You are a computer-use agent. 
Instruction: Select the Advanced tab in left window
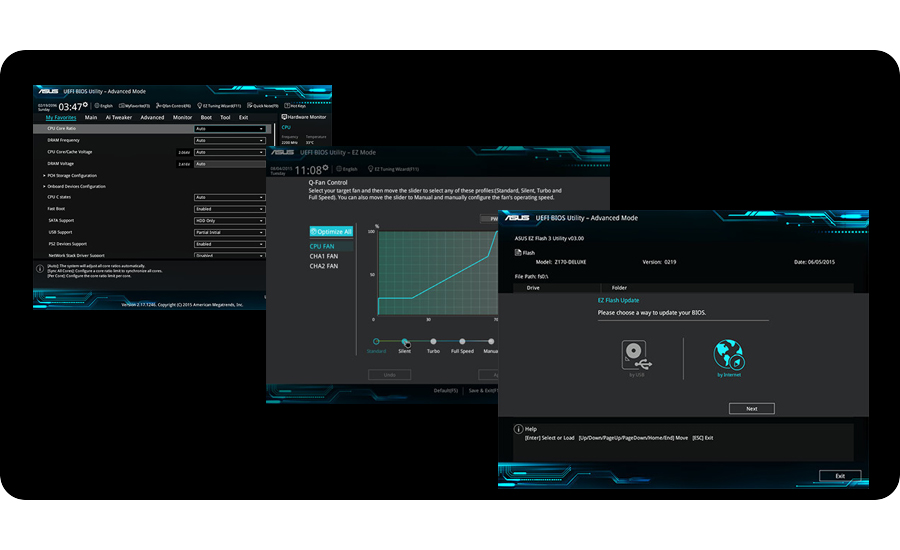152,117
